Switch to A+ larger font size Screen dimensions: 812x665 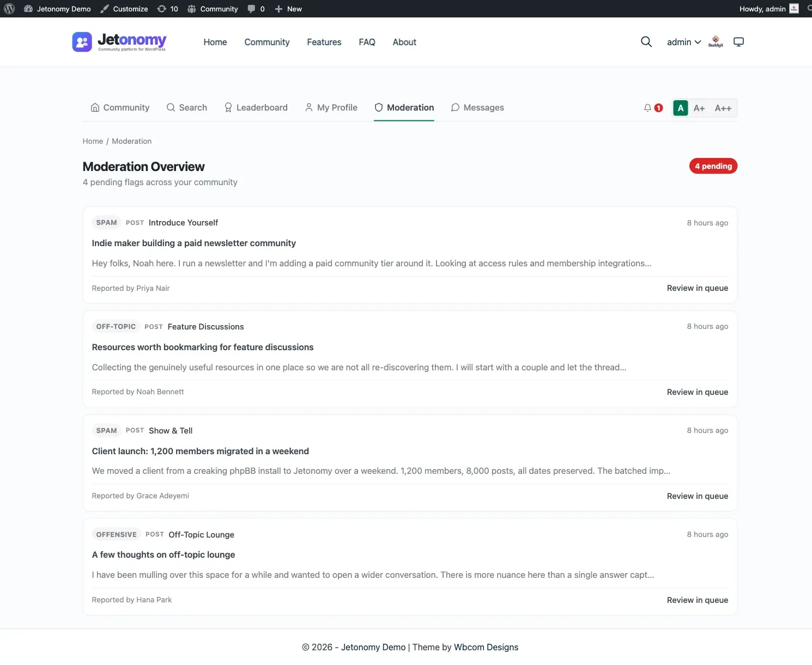(x=699, y=108)
